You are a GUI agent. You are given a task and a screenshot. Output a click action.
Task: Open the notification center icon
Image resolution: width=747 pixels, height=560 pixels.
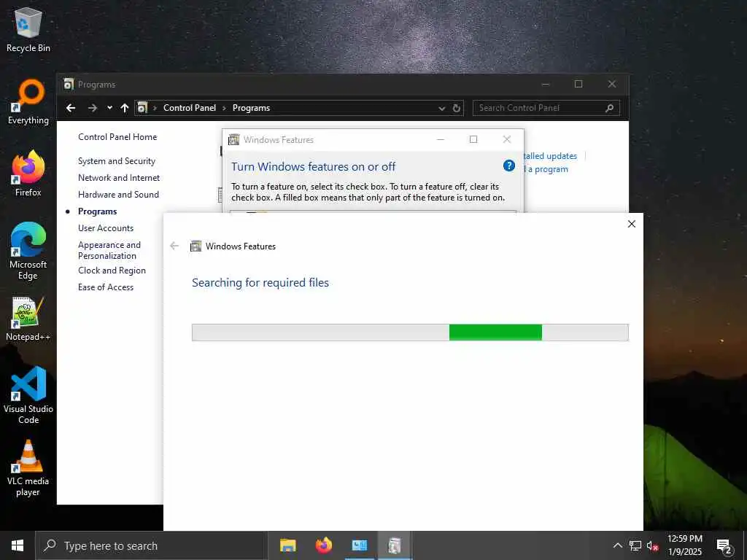(x=724, y=545)
